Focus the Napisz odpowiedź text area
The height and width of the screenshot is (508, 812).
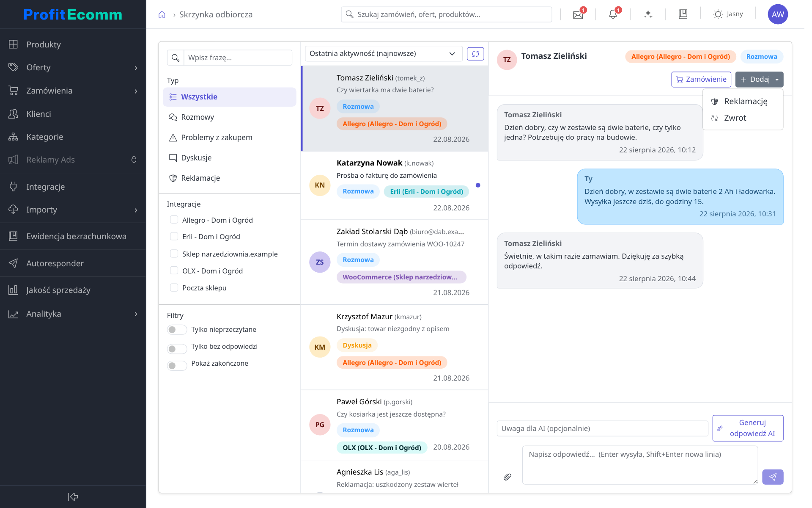640,465
